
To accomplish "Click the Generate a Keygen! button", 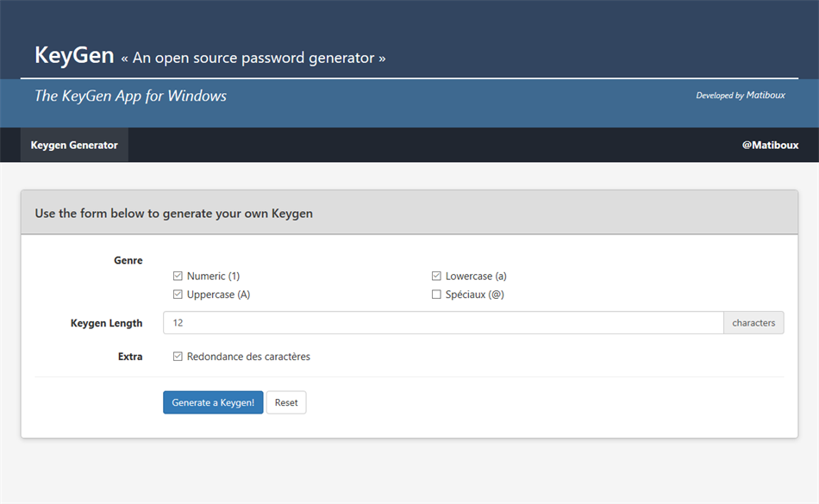I will [x=213, y=402].
